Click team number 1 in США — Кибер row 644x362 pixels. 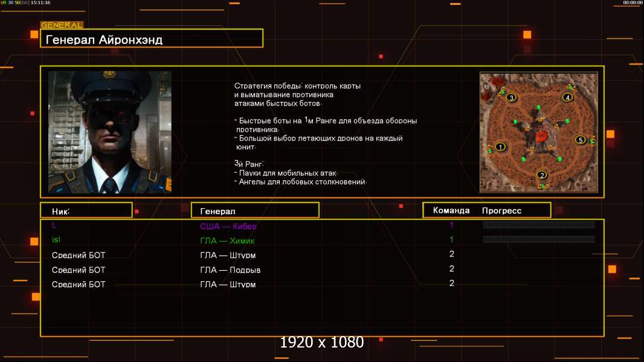point(451,225)
